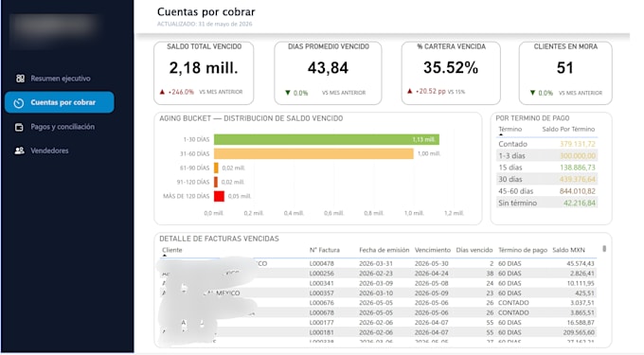Click the balance 209.565,60

click(579, 332)
